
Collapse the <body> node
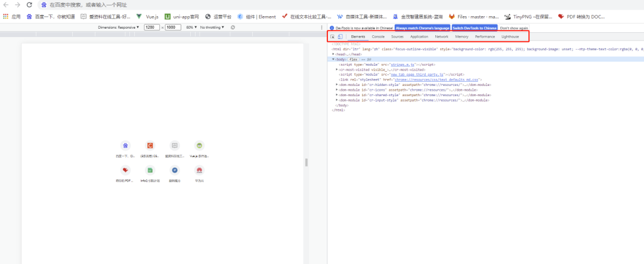333,59
